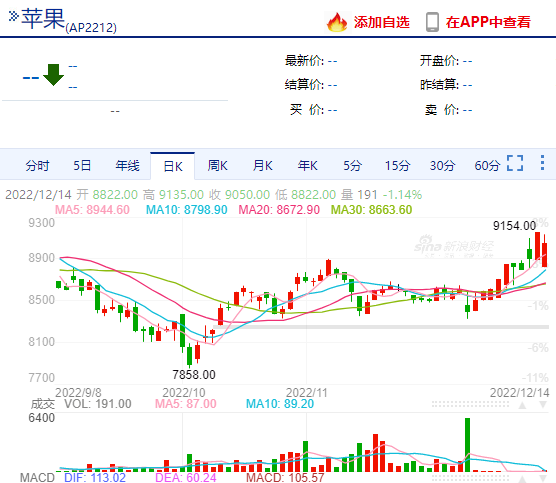Click the 2022/10 axis date label
556x483 pixels.
183,392
